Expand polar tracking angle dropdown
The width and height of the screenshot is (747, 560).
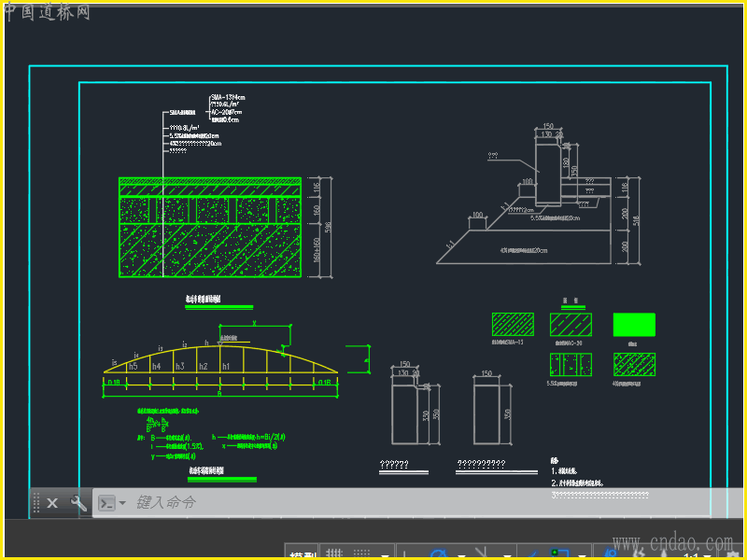coord(460,555)
